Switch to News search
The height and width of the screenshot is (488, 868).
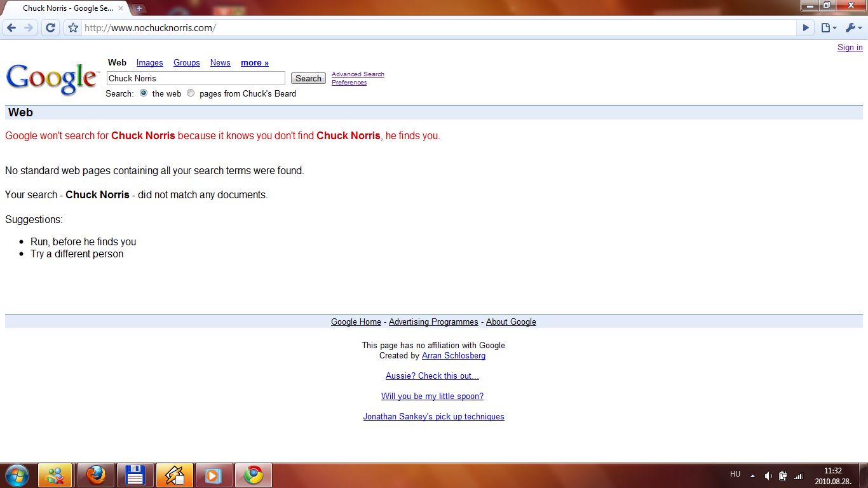220,63
